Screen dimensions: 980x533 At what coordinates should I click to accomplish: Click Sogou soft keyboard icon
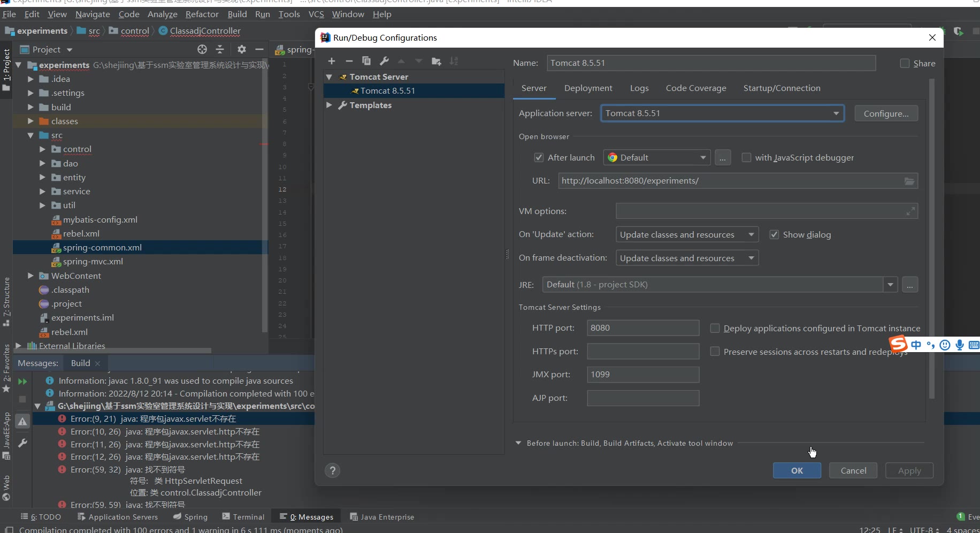(x=974, y=345)
